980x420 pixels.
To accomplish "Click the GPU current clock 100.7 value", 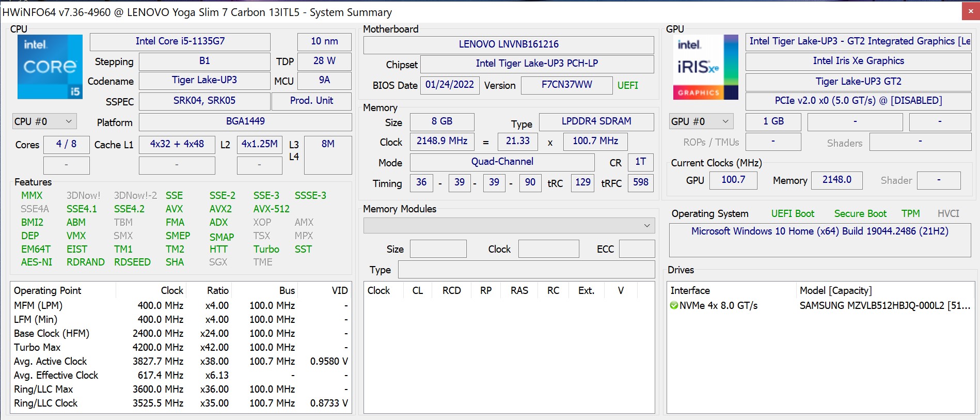I will pyautogui.click(x=733, y=180).
